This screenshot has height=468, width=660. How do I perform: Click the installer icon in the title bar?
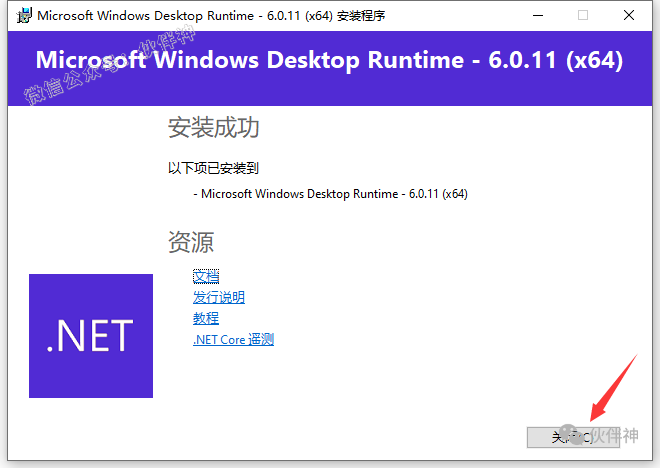[x=24, y=16]
